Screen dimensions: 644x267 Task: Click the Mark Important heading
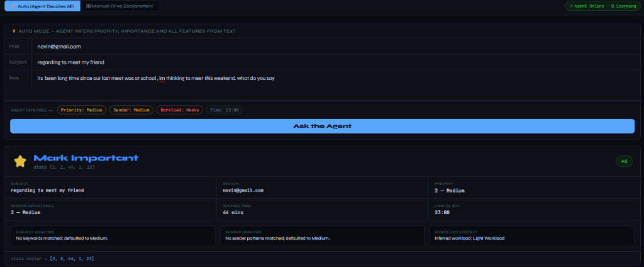(x=86, y=158)
